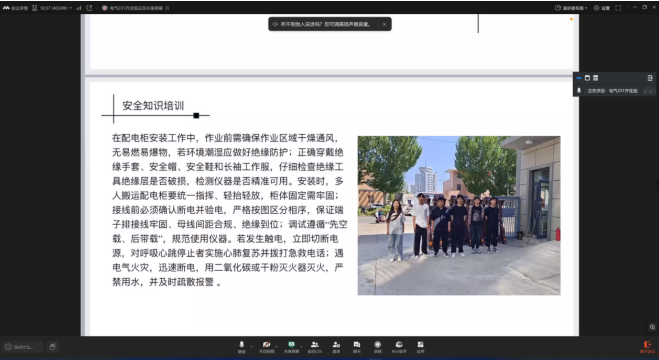Click the reactions emoji input field
The height and width of the screenshot is (360, 659).
click(x=24, y=347)
